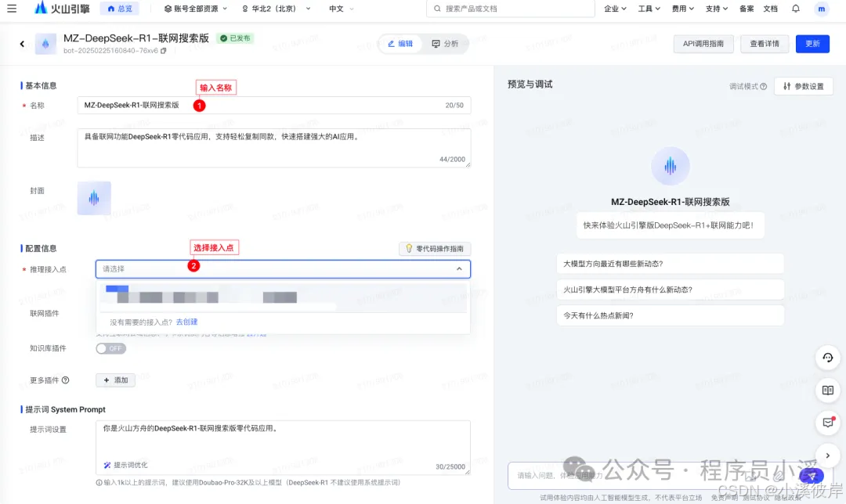Screen dimensions: 846x504
Task: Click into the 提示词设置 text area
Action: pyautogui.click(x=283, y=448)
